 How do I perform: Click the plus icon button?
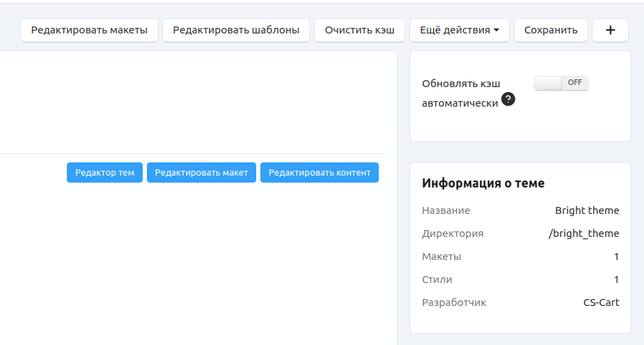[x=610, y=31]
